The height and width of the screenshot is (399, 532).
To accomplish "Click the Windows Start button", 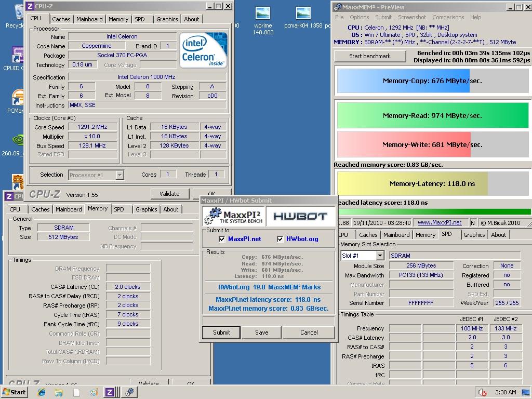I will click(x=14, y=392).
